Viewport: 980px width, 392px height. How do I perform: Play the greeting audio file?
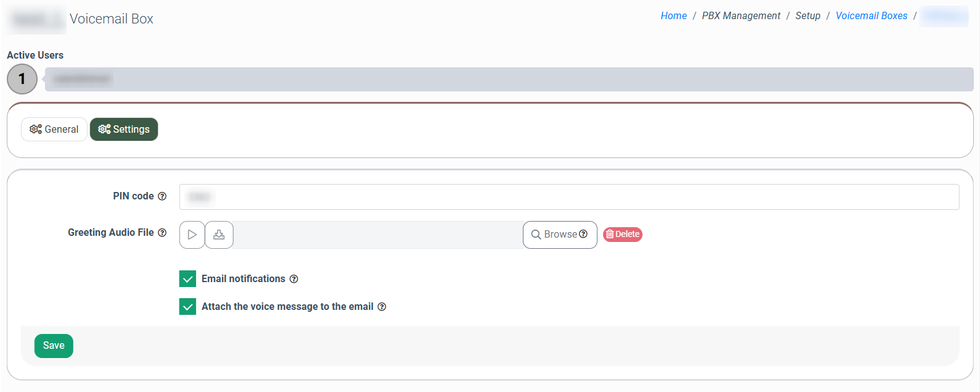click(192, 235)
